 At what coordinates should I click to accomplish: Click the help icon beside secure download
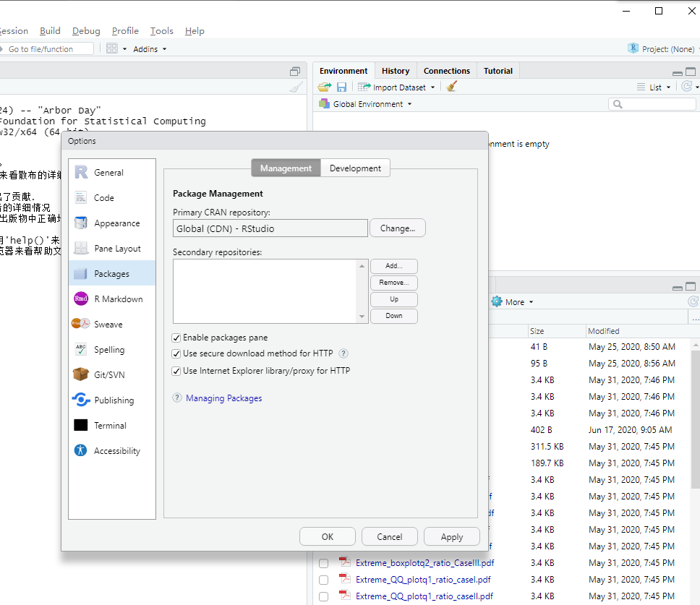[x=343, y=353]
